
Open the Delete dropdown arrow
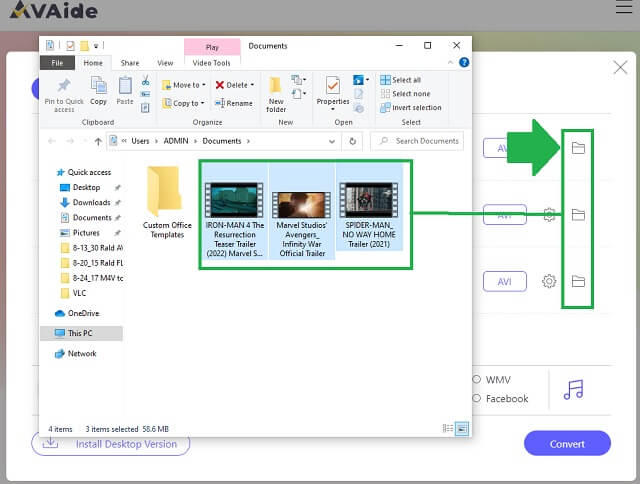[252, 85]
